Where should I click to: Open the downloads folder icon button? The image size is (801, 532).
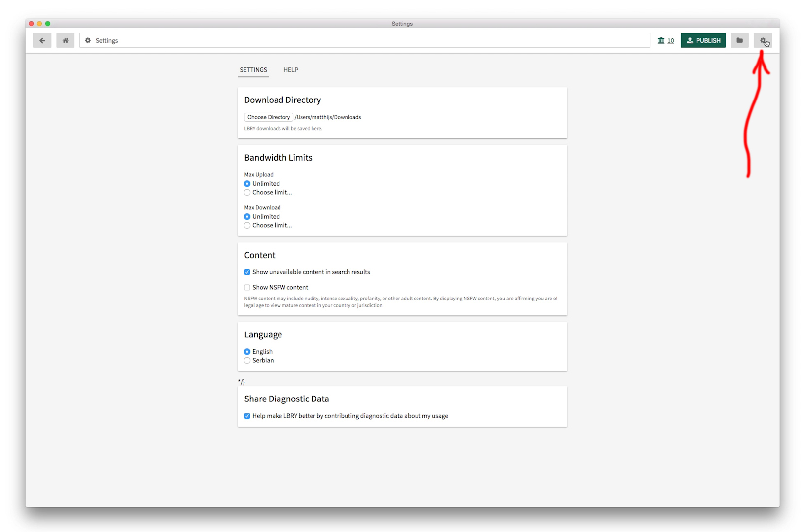(739, 40)
